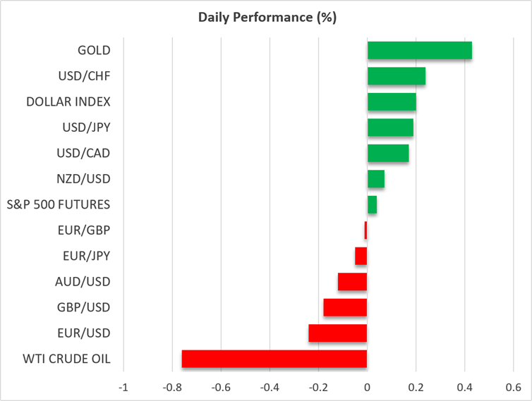Select the long WTI CRUDE OIL bar
This screenshot has height=401, width=532.
tap(274, 359)
